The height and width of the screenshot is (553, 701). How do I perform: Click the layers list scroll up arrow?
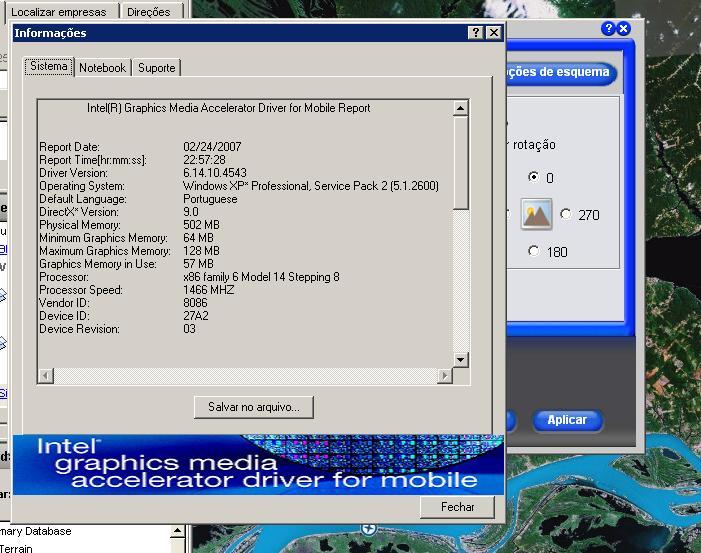pyautogui.click(x=177, y=531)
